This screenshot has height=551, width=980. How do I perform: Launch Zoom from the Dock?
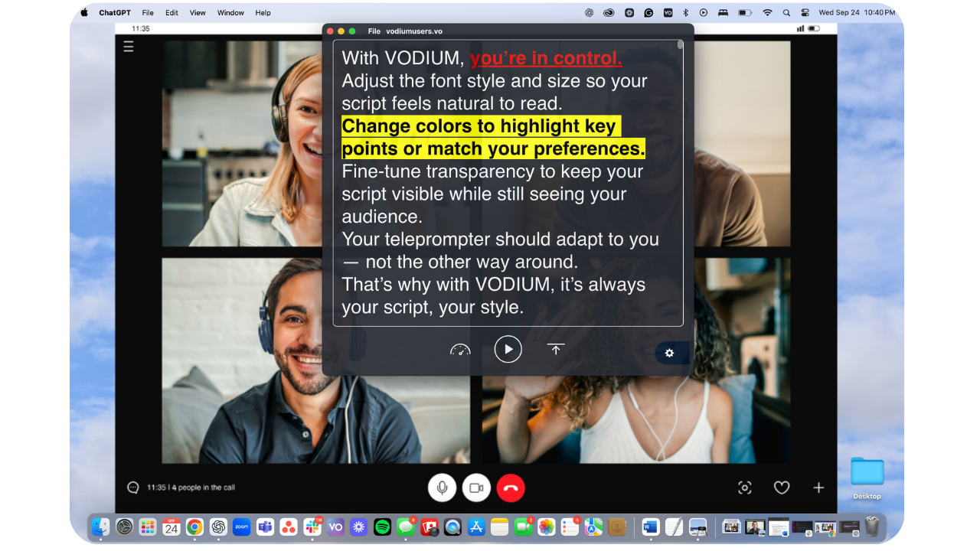pos(242,527)
